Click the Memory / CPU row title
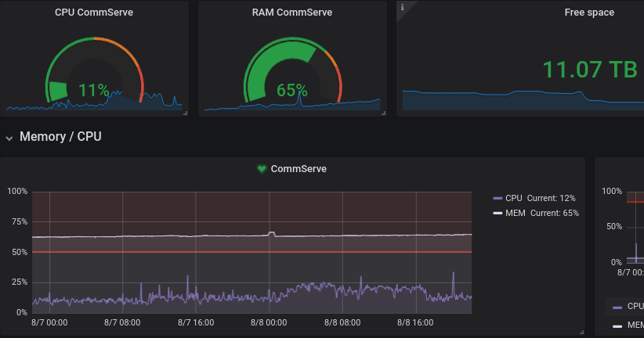The height and width of the screenshot is (338, 644). 60,137
